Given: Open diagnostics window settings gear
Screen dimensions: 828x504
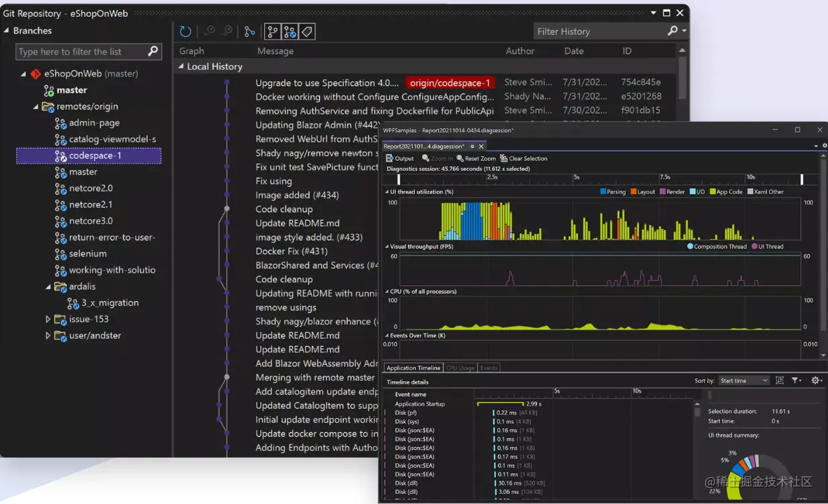Looking at the screenshot, I should (825, 146).
